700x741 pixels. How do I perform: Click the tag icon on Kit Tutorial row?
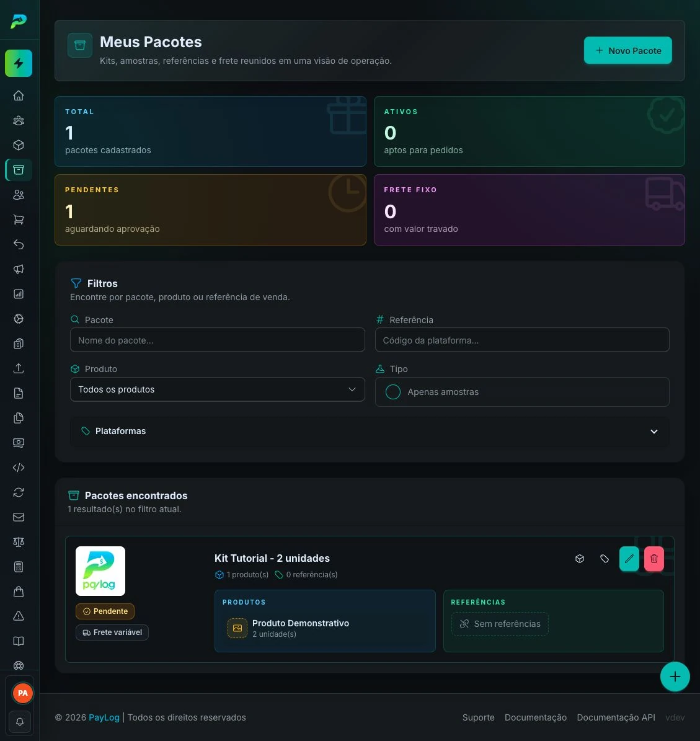click(x=604, y=559)
